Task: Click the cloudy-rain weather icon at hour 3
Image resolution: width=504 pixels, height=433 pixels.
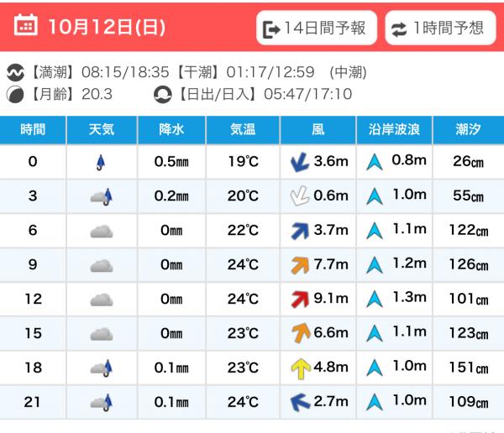Action: coord(102,196)
